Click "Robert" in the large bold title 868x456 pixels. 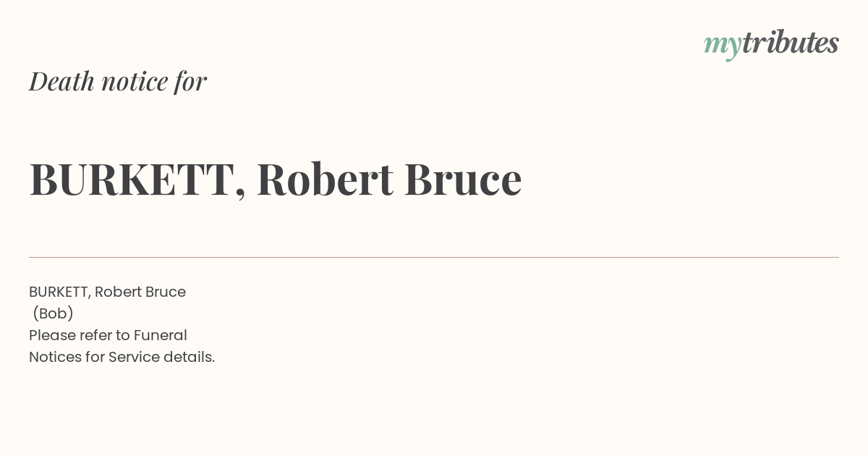click(325, 179)
